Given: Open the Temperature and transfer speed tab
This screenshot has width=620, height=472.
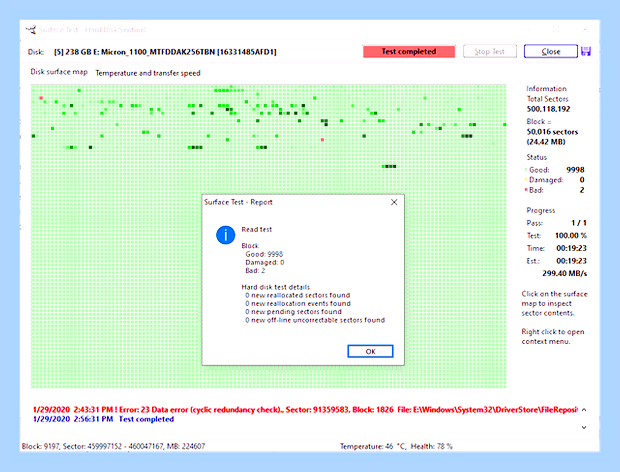Looking at the screenshot, I should (148, 73).
